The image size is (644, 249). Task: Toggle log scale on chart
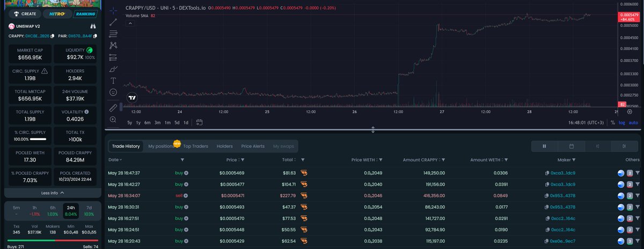tap(622, 122)
